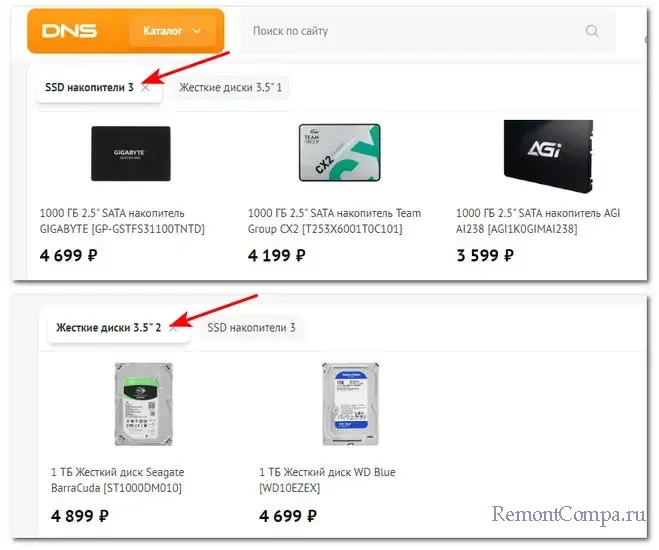
Task: Click the Поиск по сайту search field
Action: [427, 31]
